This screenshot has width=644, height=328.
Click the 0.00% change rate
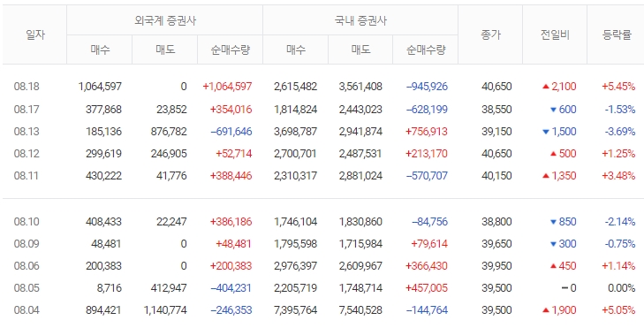point(621,288)
